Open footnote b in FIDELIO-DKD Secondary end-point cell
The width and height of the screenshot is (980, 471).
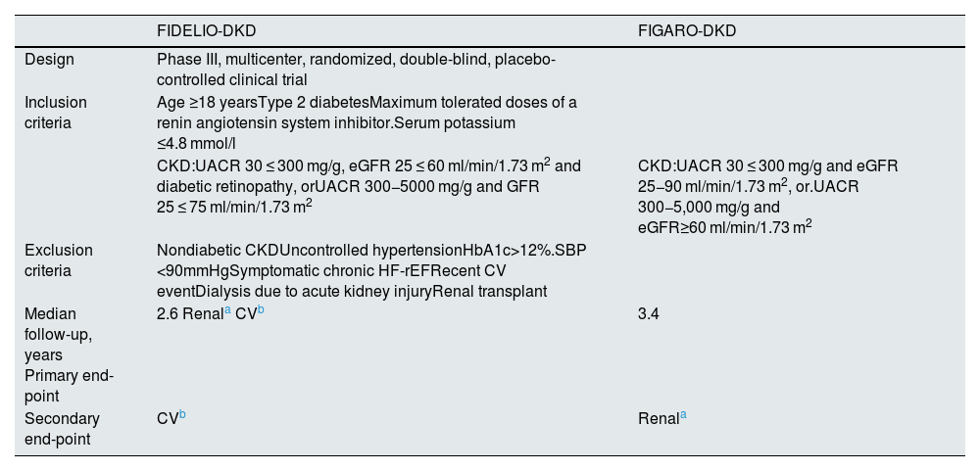tap(182, 414)
